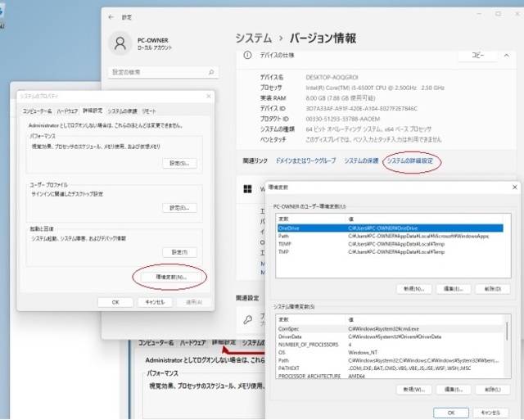This screenshot has height=420, width=524.
Task: Click 削除(D) for user variables
Action: 493,289
